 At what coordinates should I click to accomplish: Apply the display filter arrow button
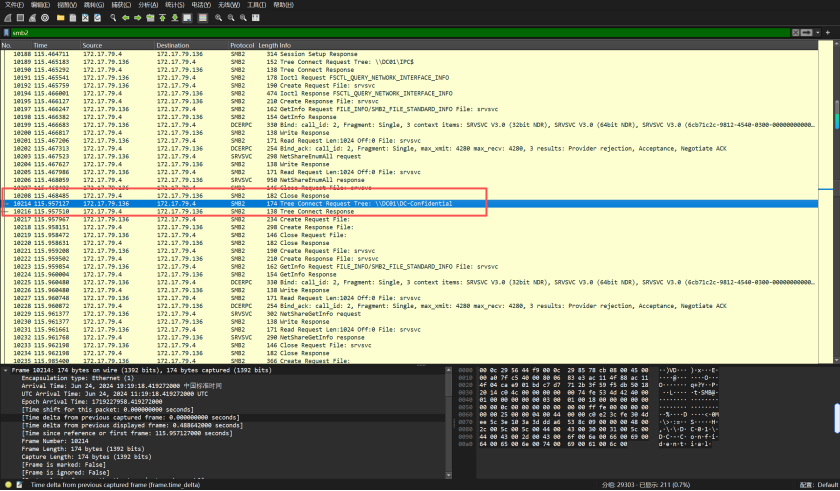tap(808, 33)
